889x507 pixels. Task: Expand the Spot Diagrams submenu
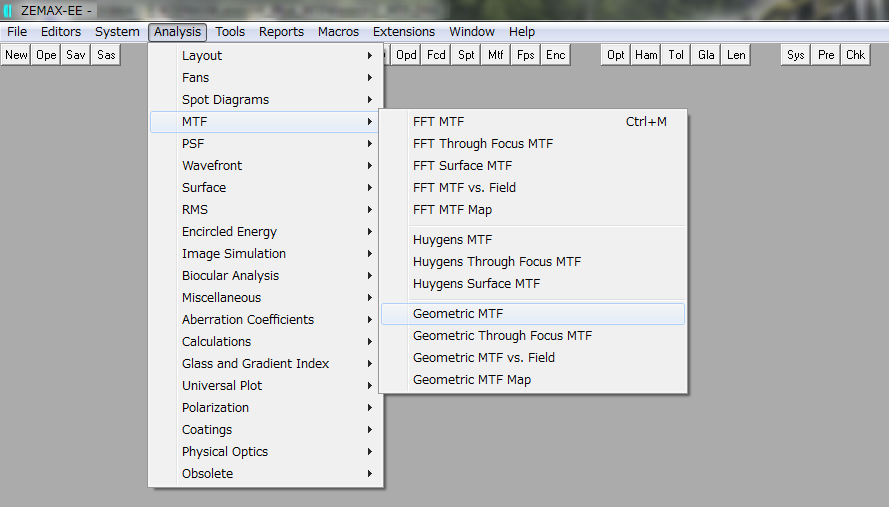pyautogui.click(x=266, y=100)
